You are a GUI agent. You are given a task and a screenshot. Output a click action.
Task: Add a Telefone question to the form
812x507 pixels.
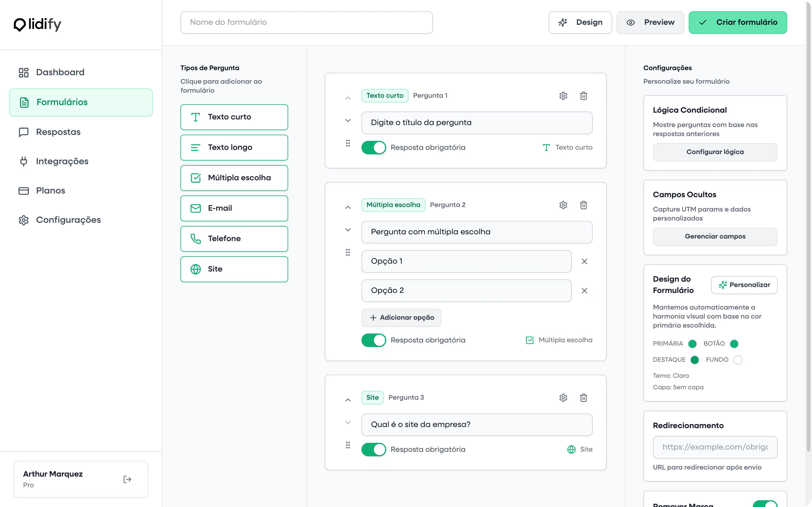[x=234, y=238]
